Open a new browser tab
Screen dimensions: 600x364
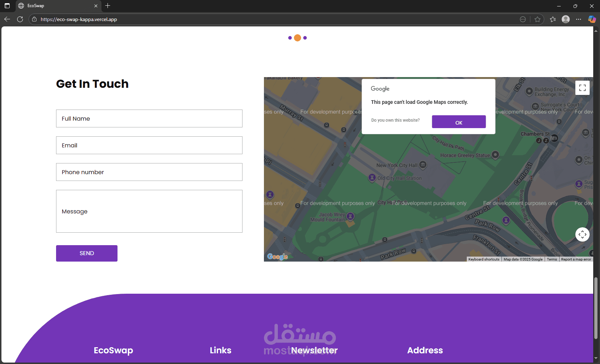108,6
